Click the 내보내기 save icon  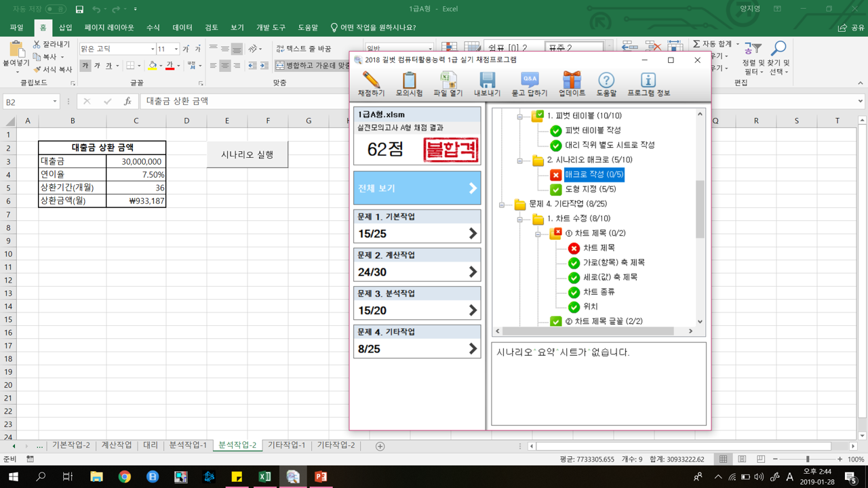[x=487, y=84]
